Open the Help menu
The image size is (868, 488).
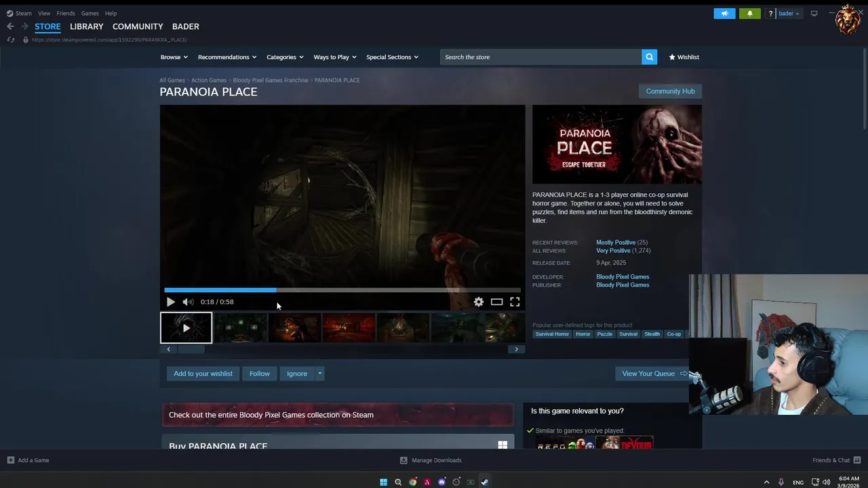[111, 14]
